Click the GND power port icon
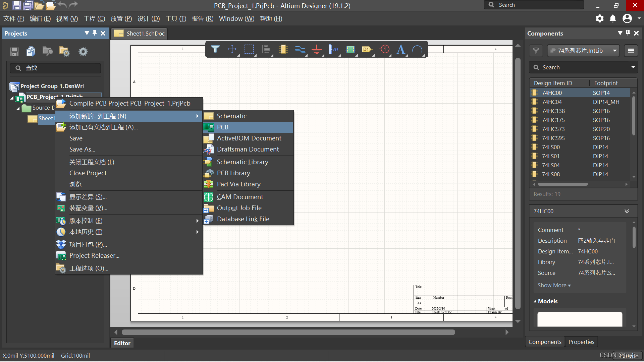The image size is (644, 362). 316,50
